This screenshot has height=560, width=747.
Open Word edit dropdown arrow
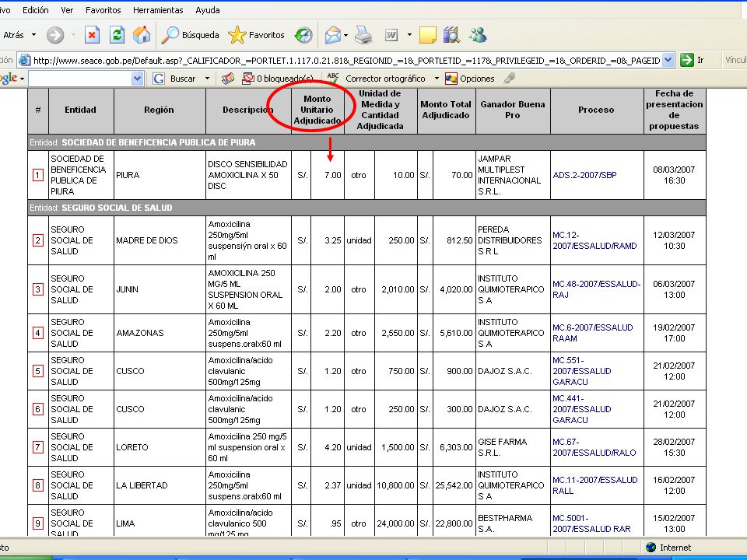[409, 35]
